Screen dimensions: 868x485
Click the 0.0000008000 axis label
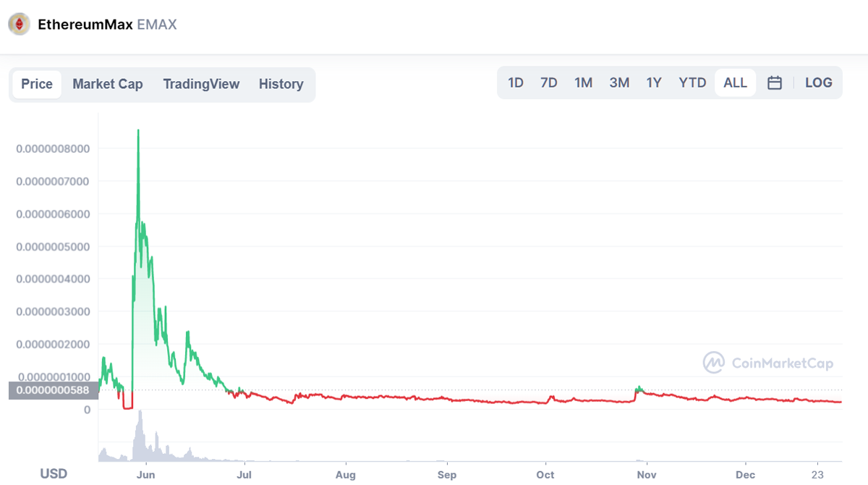point(53,148)
